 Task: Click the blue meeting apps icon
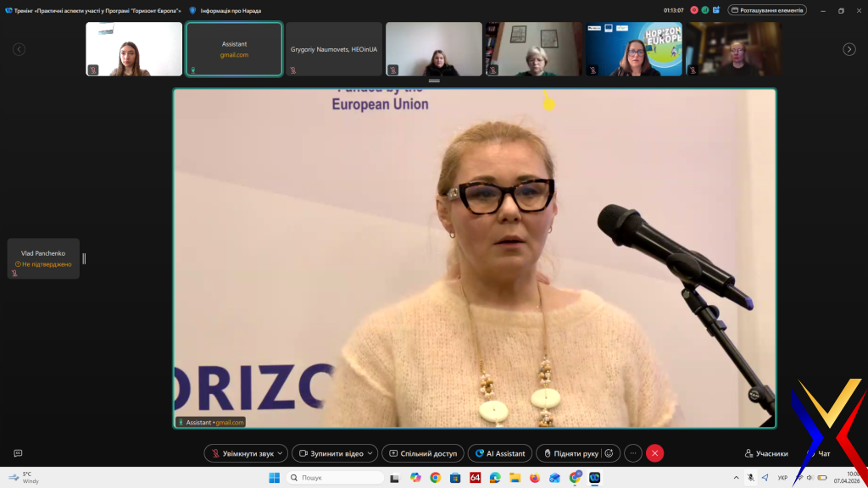pyautogui.click(x=716, y=10)
